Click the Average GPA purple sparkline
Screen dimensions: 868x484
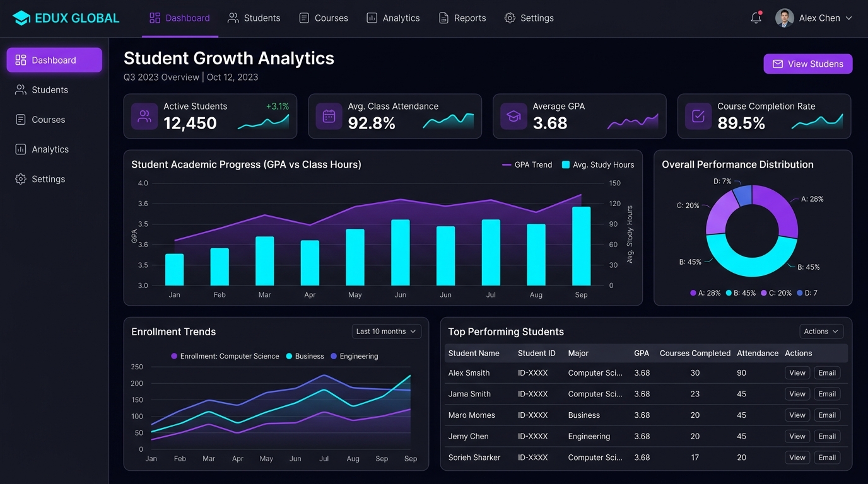(x=633, y=122)
